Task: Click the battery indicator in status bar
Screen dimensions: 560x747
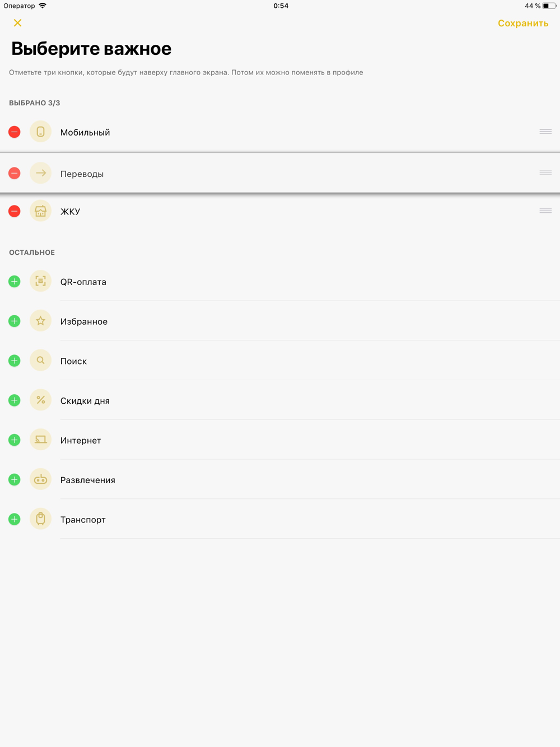Action: [549, 6]
